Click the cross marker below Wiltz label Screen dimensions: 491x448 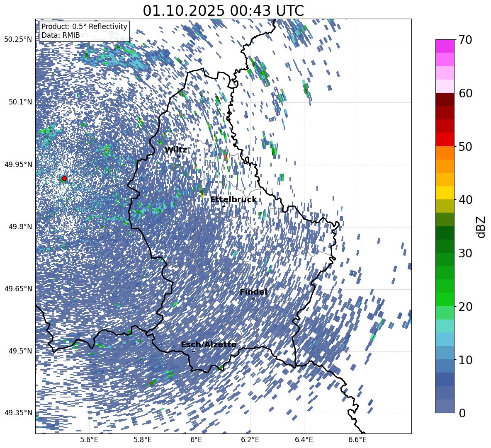point(178,157)
